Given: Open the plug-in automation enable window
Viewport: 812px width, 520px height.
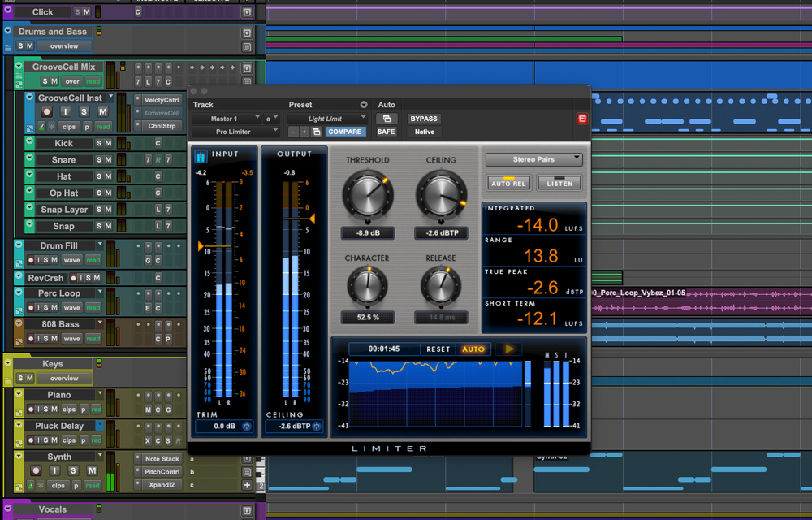Looking at the screenshot, I should click(x=386, y=119).
